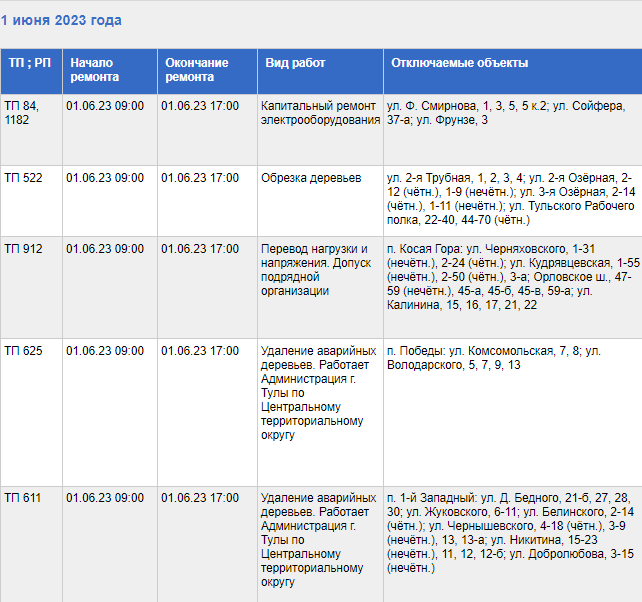Click the 'ТП ; РП' column header
Image resolution: width=642 pixels, height=602 pixels.
point(32,72)
